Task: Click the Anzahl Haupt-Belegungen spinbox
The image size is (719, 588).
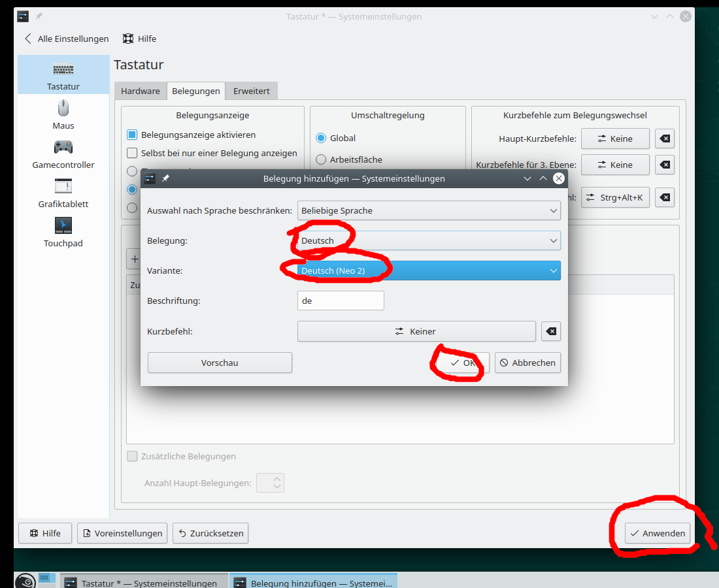Action: pos(270,483)
